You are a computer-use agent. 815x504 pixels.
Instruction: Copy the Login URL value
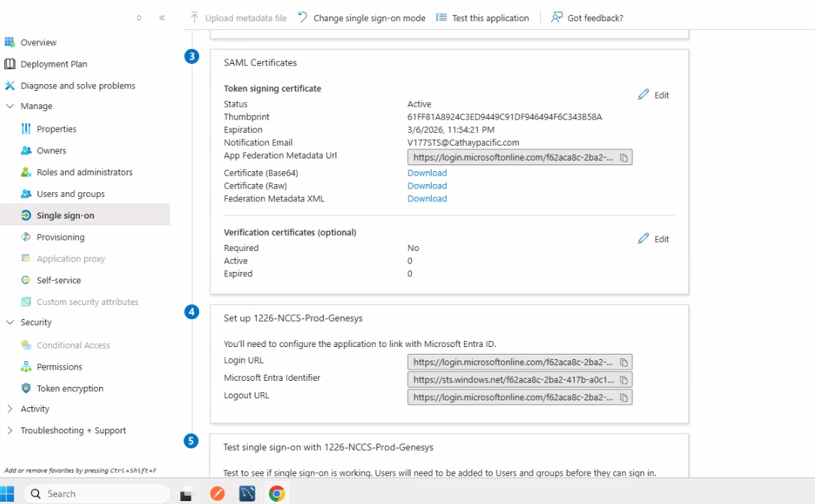(623, 362)
